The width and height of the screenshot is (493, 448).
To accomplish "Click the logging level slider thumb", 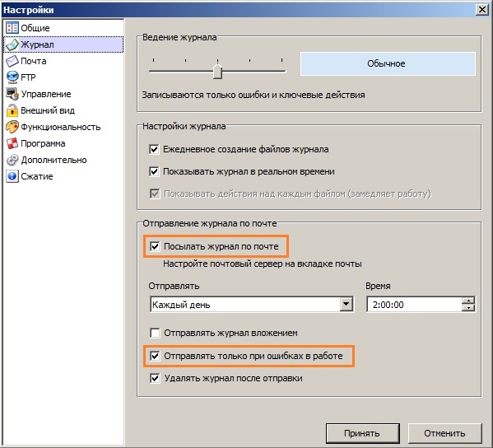I will 217,71.
